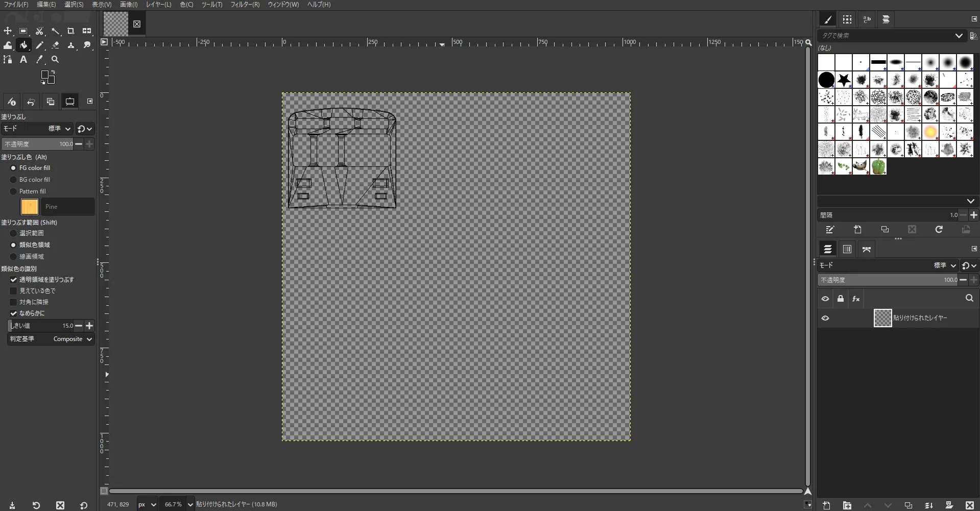The width and height of the screenshot is (980, 511).
Task: Open the 判定基準 Composite dropdown
Action: 71,339
